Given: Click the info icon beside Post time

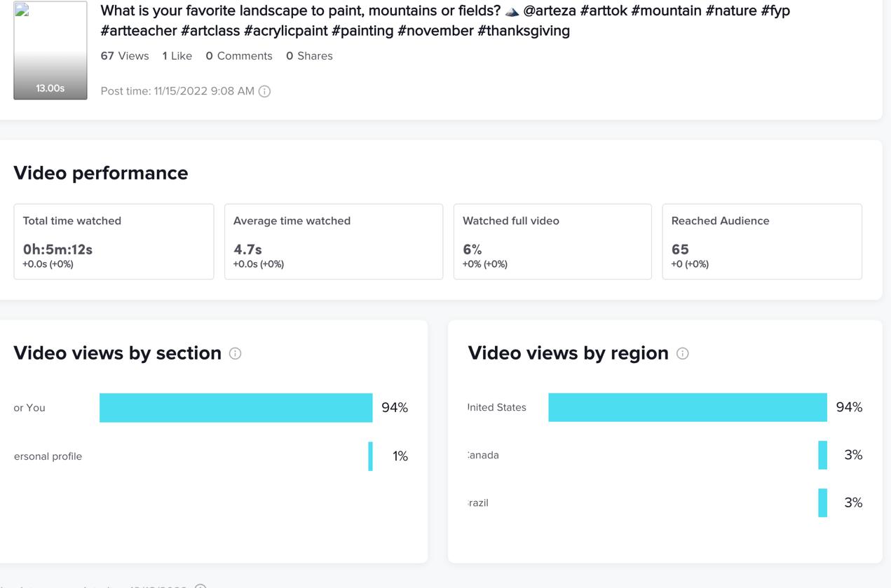Looking at the screenshot, I should click(264, 91).
